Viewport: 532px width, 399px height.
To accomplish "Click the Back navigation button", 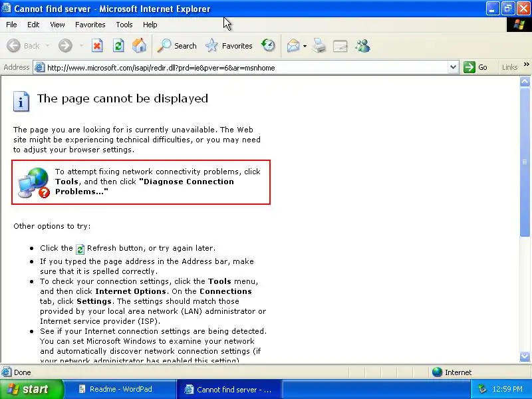I will pos(23,45).
